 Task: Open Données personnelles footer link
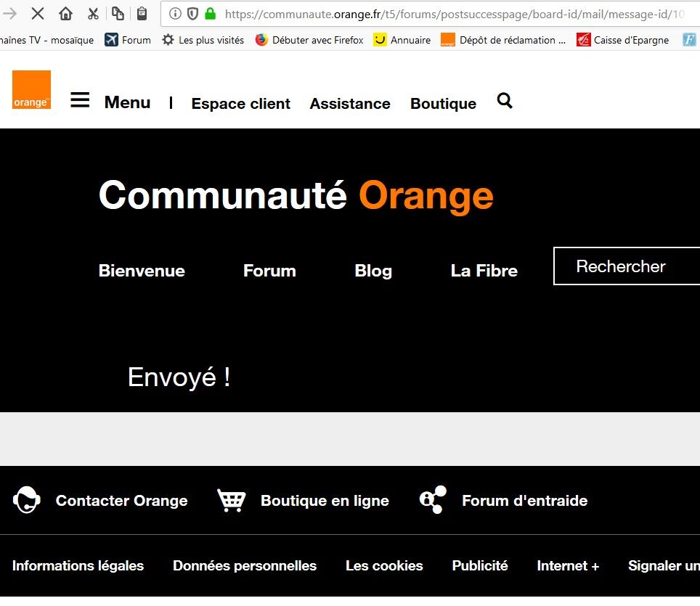(x=245, y=565)
